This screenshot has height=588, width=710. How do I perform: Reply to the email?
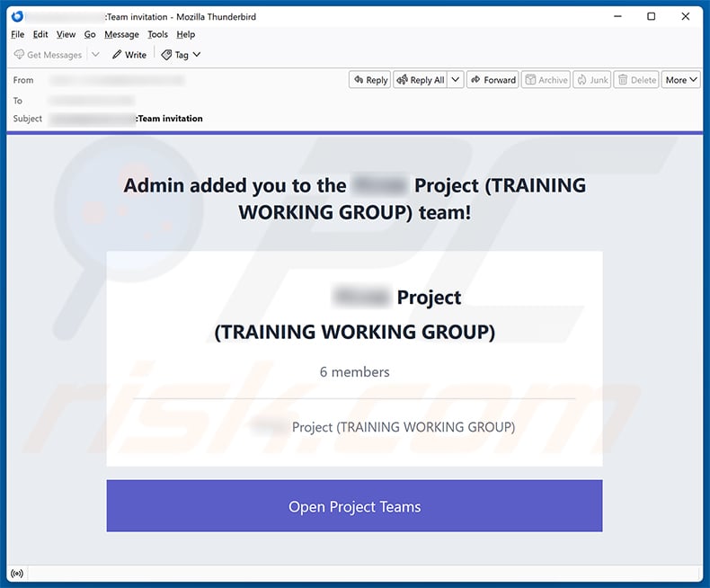[x=370, y=80]
